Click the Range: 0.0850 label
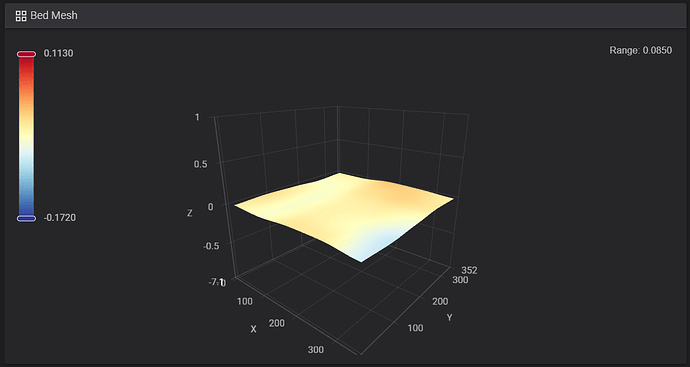 pos(640,50)
